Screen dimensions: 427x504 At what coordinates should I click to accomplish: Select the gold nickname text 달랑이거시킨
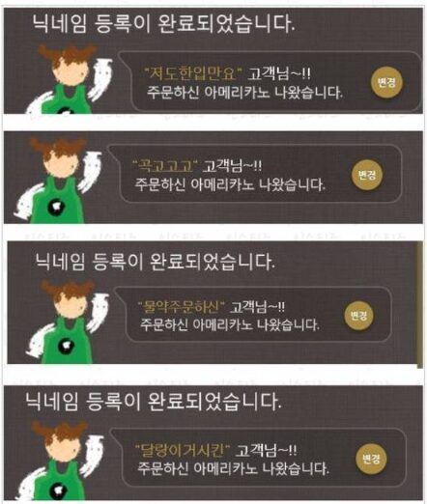coord(182,450)
